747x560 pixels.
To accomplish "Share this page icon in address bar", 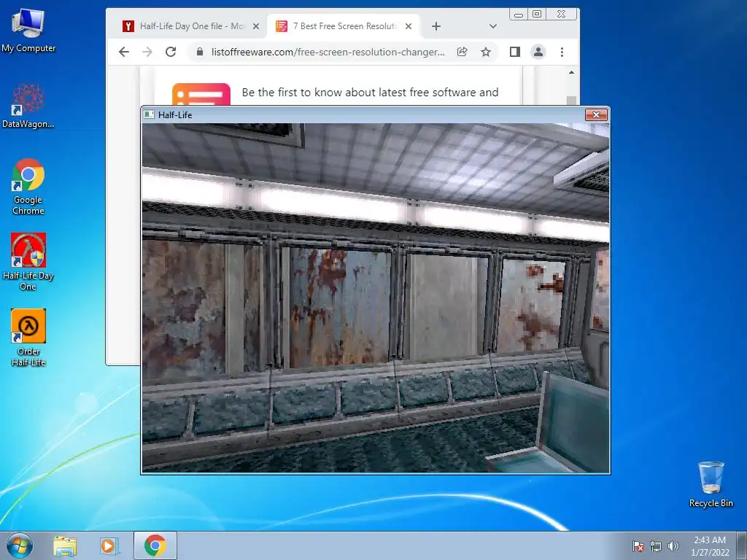I will (x=462, y=52).
